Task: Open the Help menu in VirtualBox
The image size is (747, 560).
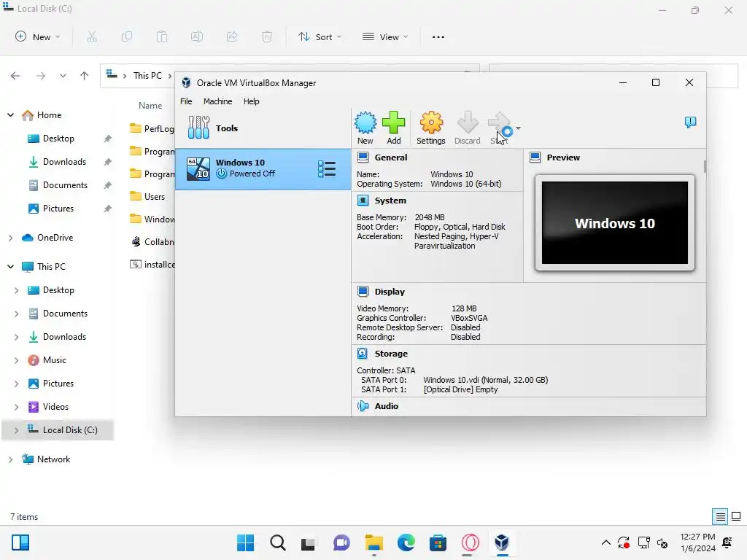Action: click(x=252, y=101)
